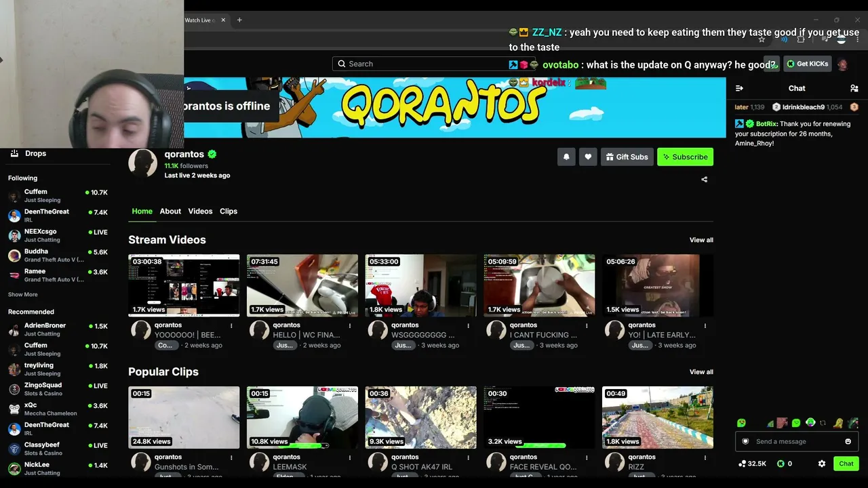This screenshot has width=868, height=488.
Task: Open the Clips tab
Action: pyautogui.click(x=229, y=211)
